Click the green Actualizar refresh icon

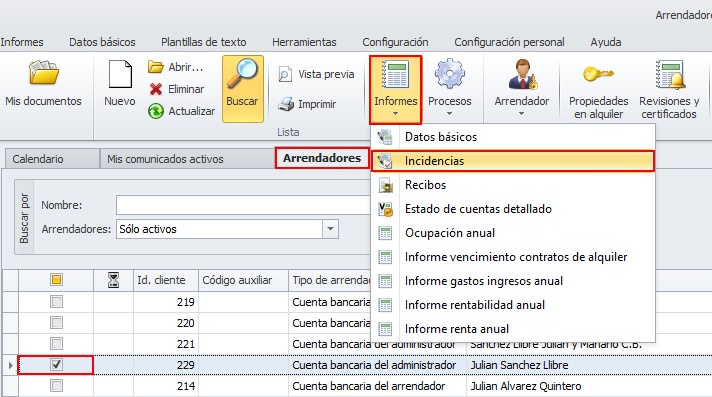(x=156, y=111)
